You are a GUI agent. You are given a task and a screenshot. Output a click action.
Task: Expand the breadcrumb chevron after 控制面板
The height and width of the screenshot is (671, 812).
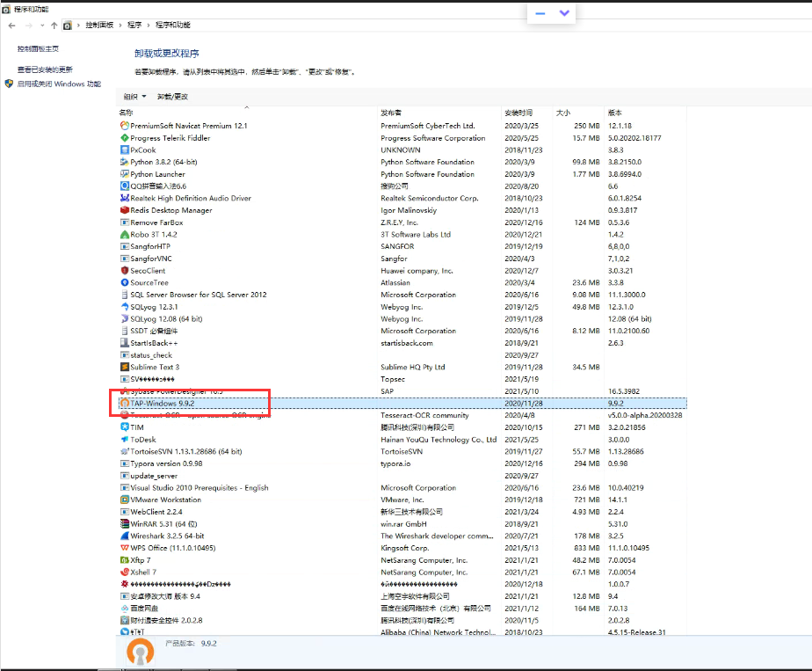(120, 25)
